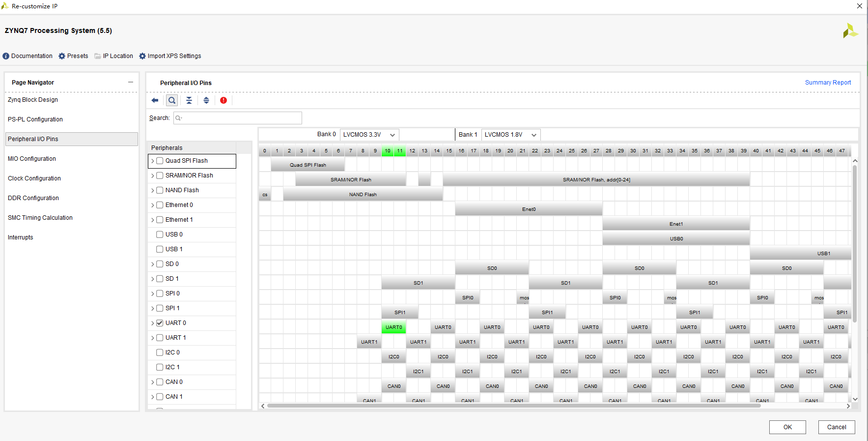Image resolution: width=868 pixels, height=441 pixels.
Task: Click the vertical scrollbar down arrow
Action: 855,399
